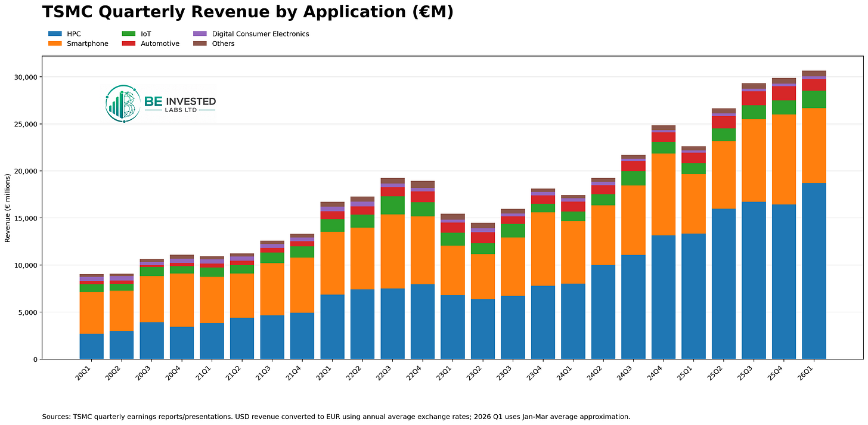The width and height of the screenshot is (868, 425).
Task: Click the 20Q3 x-axis label
Action: pyautogui.click(x=145, y=373)
